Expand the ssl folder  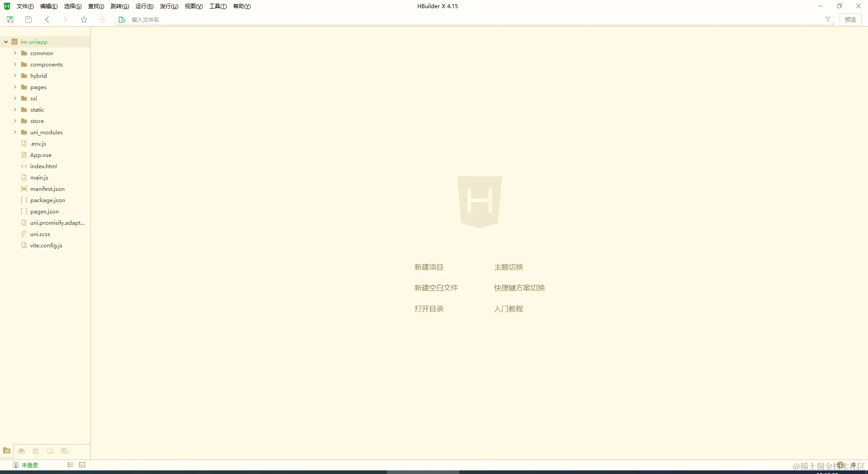pyautogui.click(x=15, y=98)
